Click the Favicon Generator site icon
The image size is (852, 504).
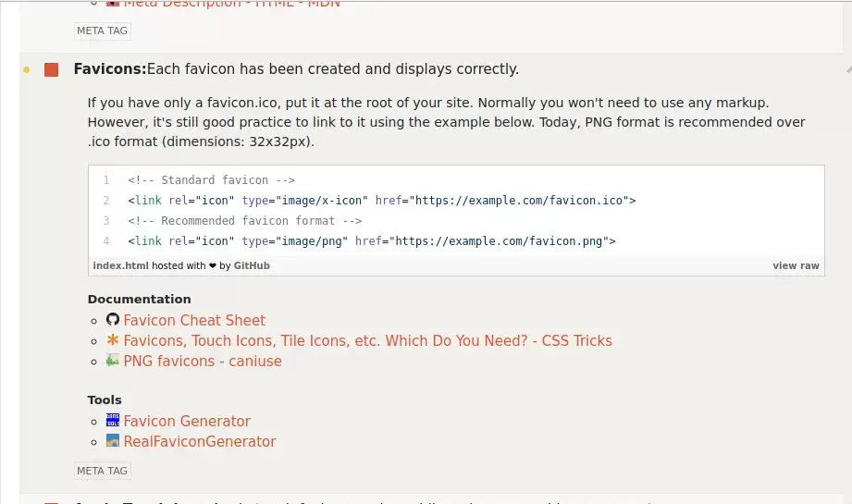point(113,421)
